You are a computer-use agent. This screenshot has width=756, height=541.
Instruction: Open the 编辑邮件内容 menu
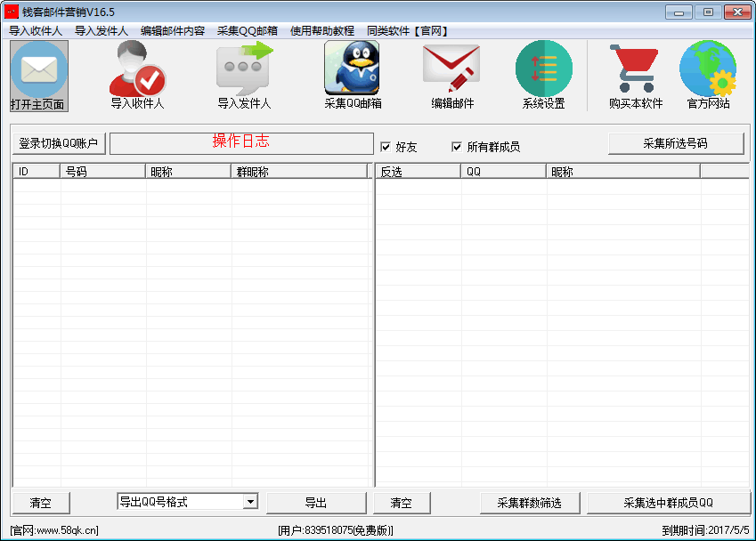pyautogui.click(x=173, y=31)
